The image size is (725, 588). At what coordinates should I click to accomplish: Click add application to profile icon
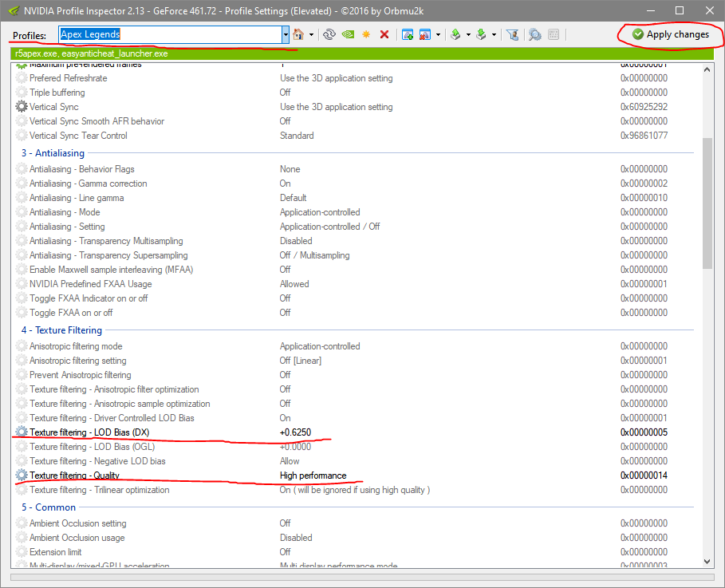408,34
